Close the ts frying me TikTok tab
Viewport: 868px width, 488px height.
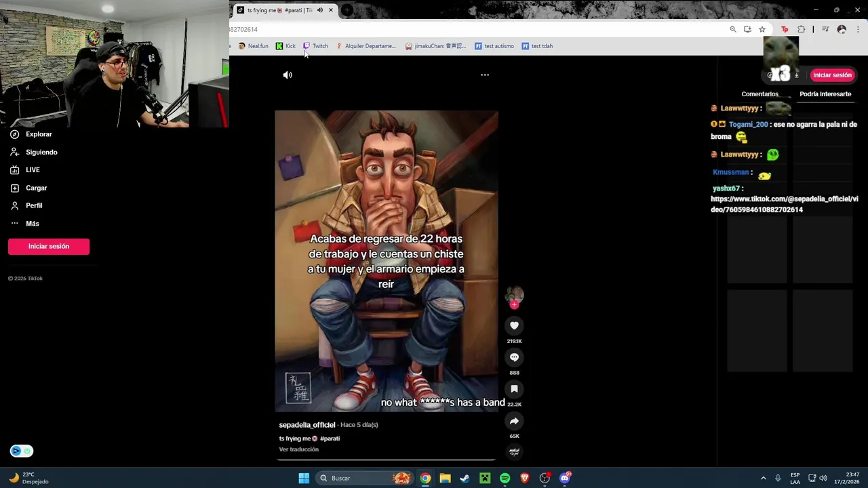(x=331, y=10)
